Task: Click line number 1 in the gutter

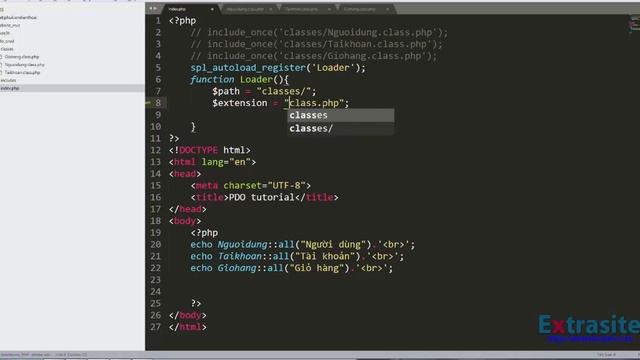Action: tap(158, 20)
